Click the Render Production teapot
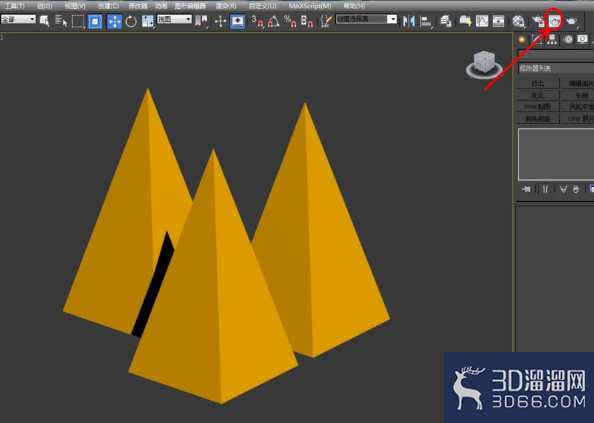Image resolution: width=594 pixels, height=423 pixels. pos(572,22)
